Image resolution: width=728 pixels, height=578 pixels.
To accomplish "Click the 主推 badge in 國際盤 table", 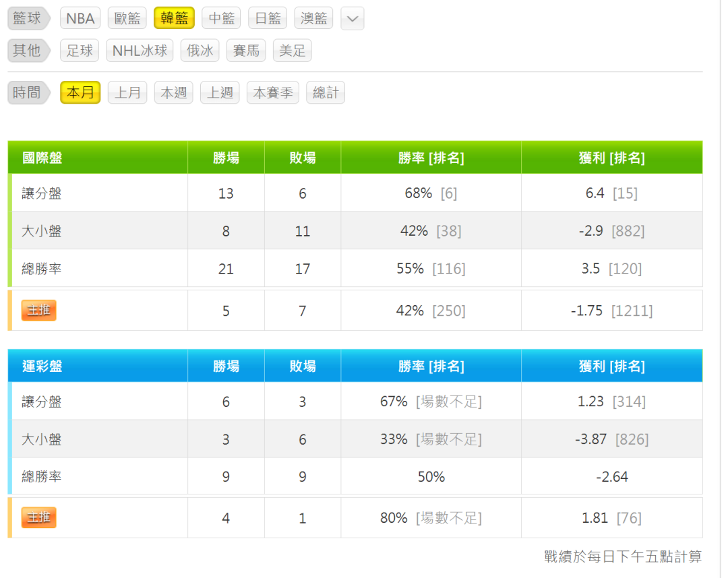I will pyautogui.click(x=39, y=311).
